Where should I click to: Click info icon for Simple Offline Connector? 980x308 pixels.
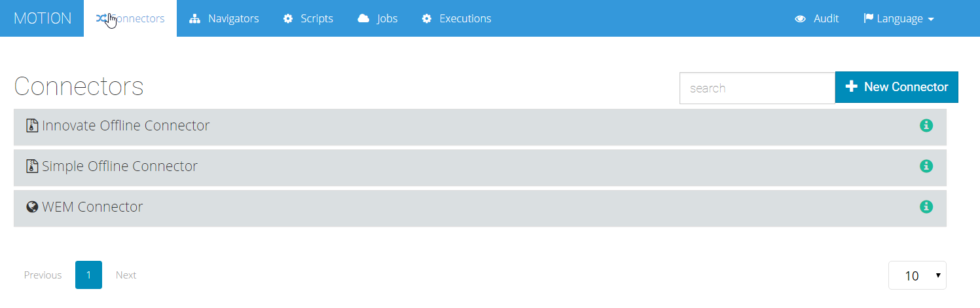tap(926, 166)
